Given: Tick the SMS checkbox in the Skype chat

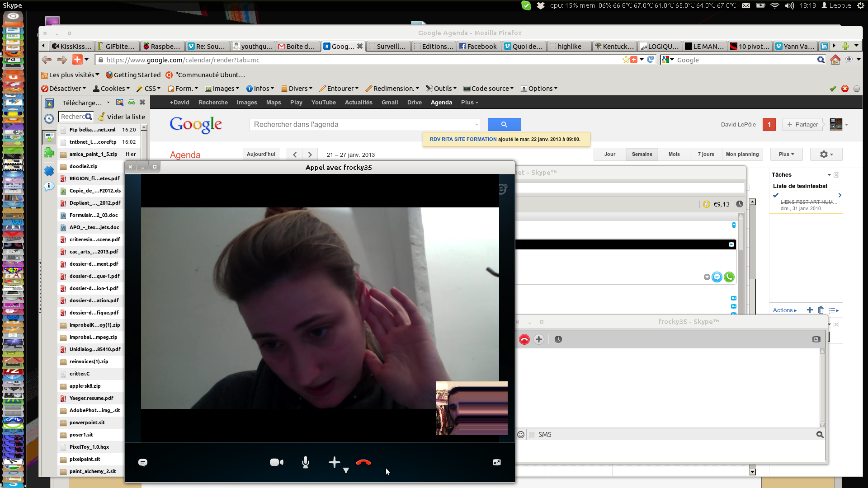Looking at the screenshot, I should [532, 435].
